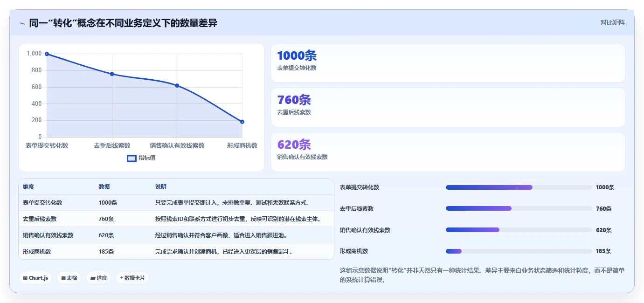Click table value 185条
This screenshot has height=303, width=644.
(x=106, y=252)
